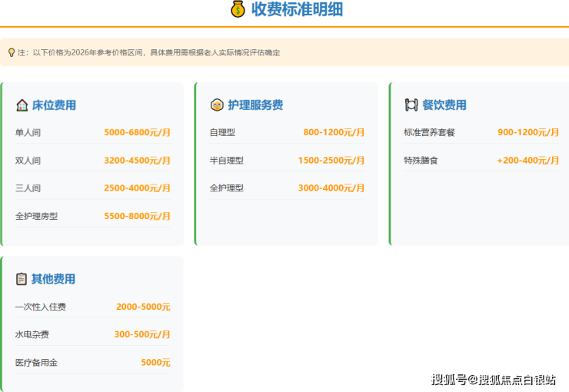Click the 特殊膳食 row label
The width and height of the screenshot is (569, 392).
point(421,161)
